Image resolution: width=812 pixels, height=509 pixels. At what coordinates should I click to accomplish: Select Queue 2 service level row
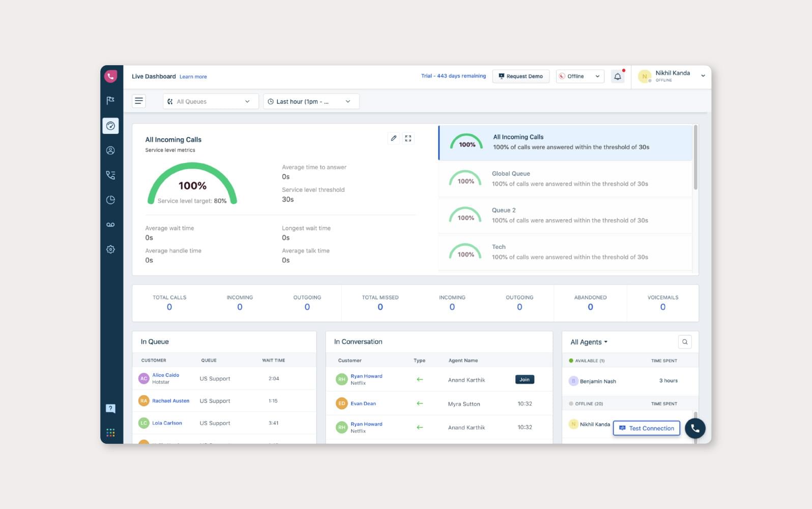point(565,216)
